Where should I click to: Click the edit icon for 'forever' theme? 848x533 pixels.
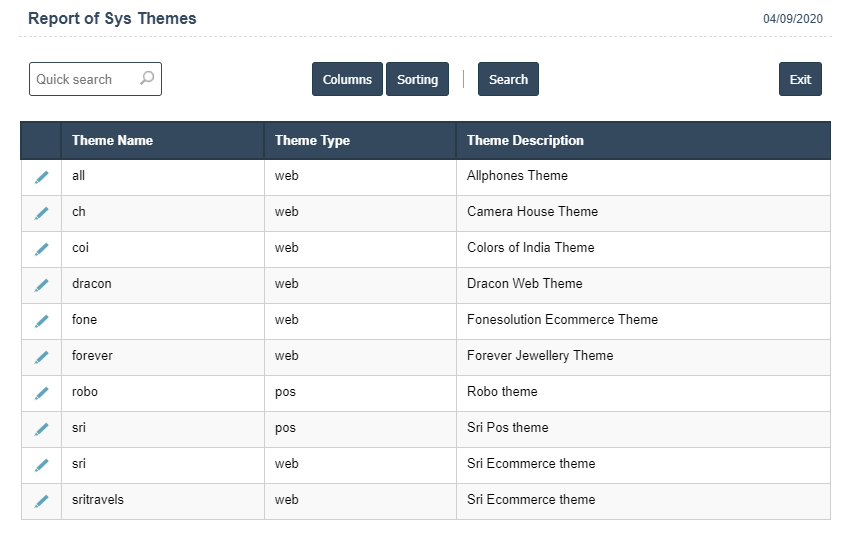(x=41, y=357)
